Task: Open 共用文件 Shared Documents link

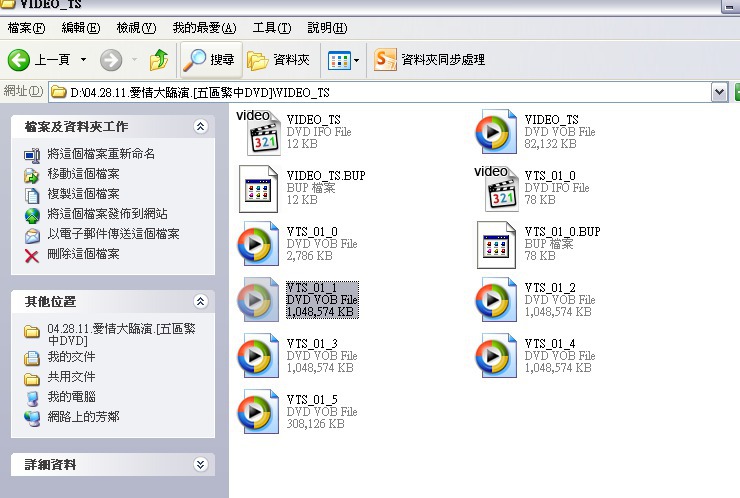Action: (71, 377)
